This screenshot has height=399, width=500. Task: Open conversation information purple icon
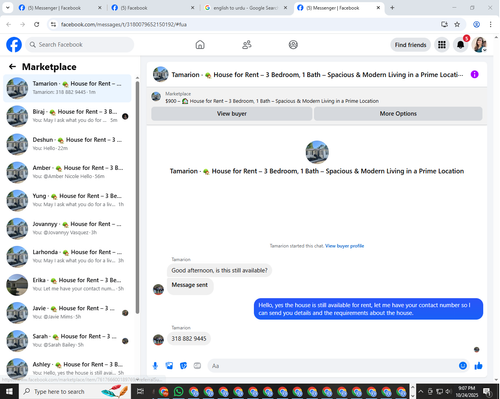[x=474, y=74]
